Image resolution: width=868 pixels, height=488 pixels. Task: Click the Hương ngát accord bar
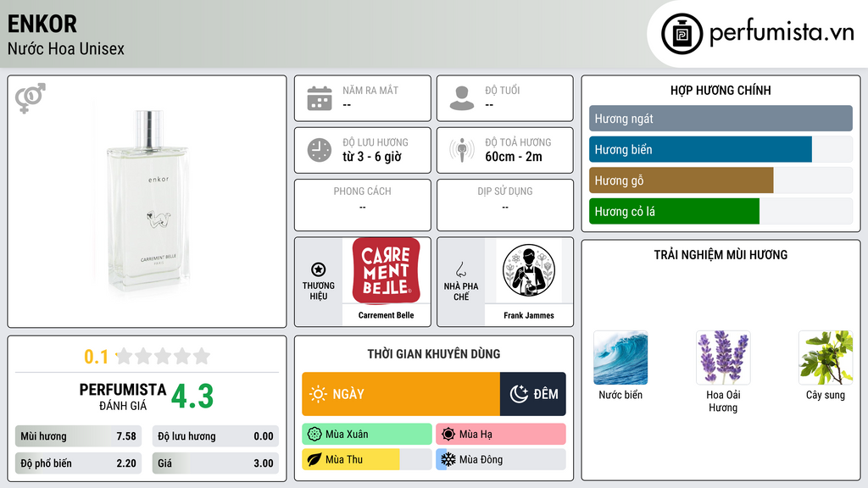(721, 119)
